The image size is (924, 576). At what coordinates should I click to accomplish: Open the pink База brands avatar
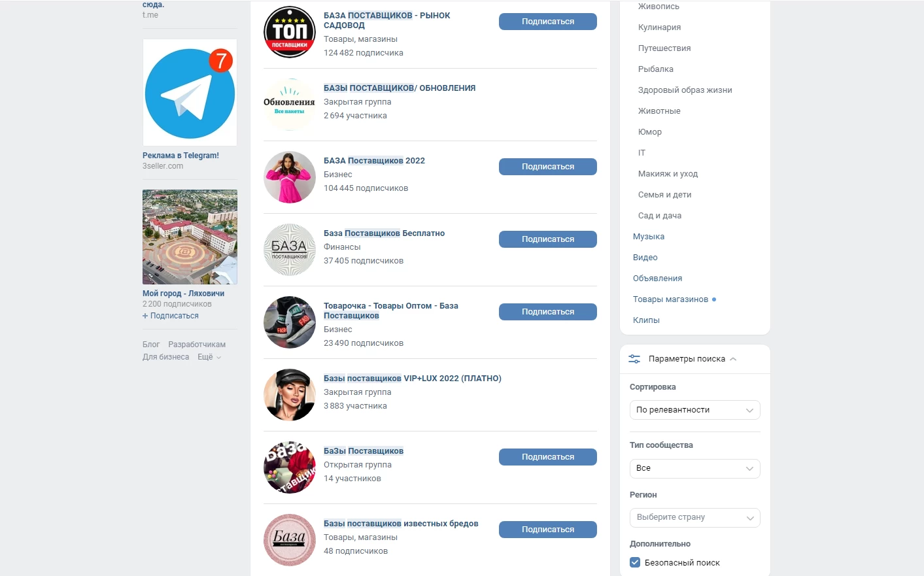click(x=290, y=540)
